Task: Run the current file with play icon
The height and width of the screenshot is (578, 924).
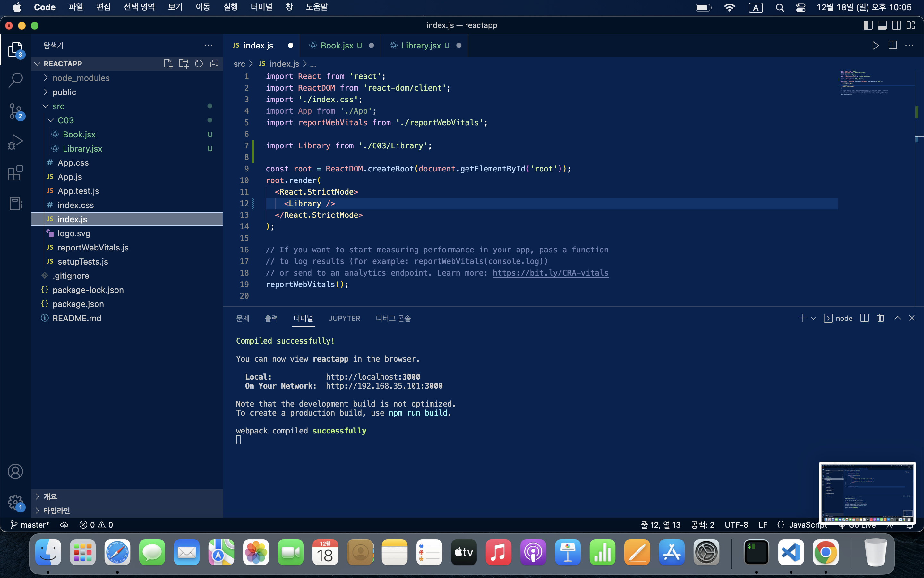Action: click(876, 46)
